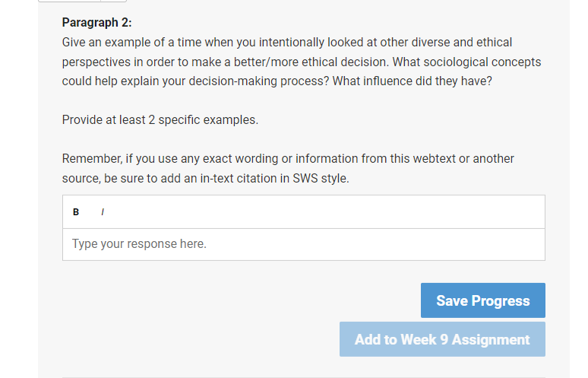
Task: Click the narrow right segment of the top-left tab
Action: click(114, 1)
